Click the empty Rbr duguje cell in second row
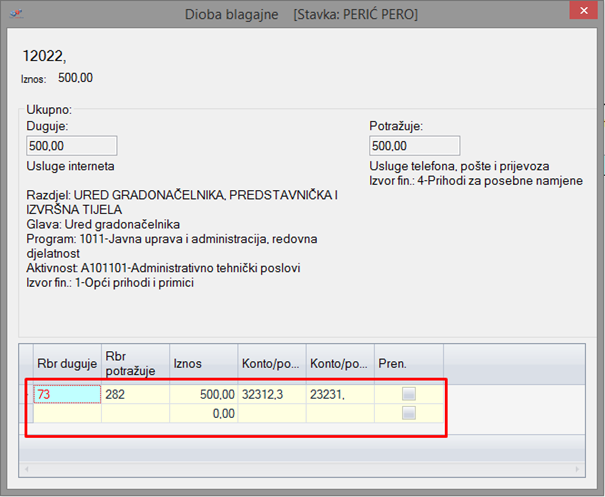This screenshot has height=497, width=605. (x=67, y=412)
